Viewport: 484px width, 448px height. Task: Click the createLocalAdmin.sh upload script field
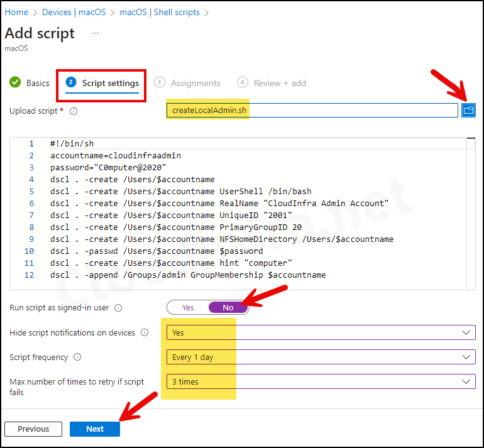pyautogui.click(x=312, y=111)
